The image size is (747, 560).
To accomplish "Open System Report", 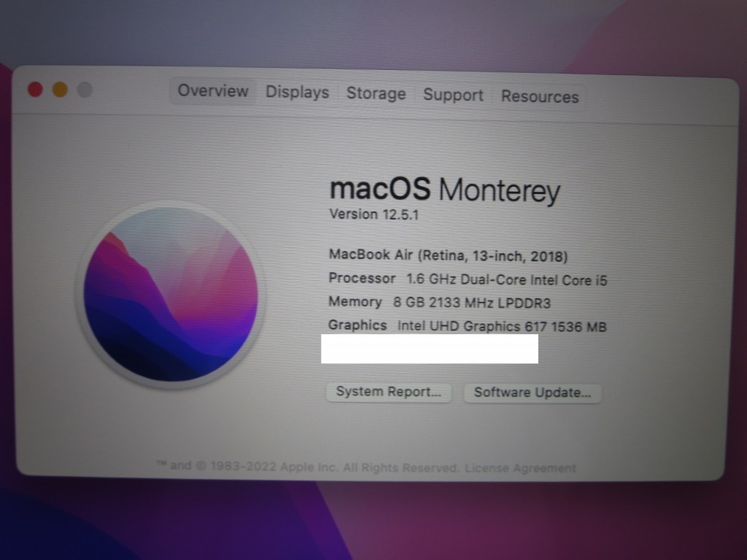I will click(x=389, y=392).
